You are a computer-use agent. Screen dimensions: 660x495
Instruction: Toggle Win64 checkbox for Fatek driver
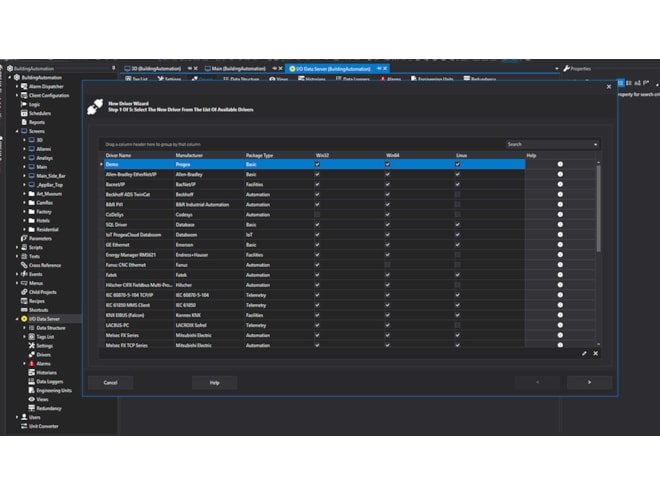pyautogui.click(x=388, y=273)
